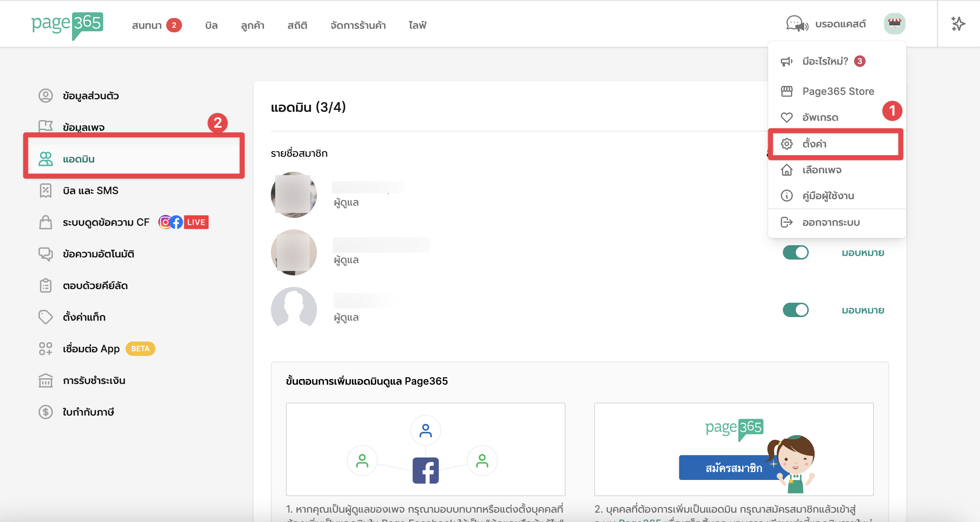
Task: Open the ไลฟ์ tab
Action: tap(418, 25)
